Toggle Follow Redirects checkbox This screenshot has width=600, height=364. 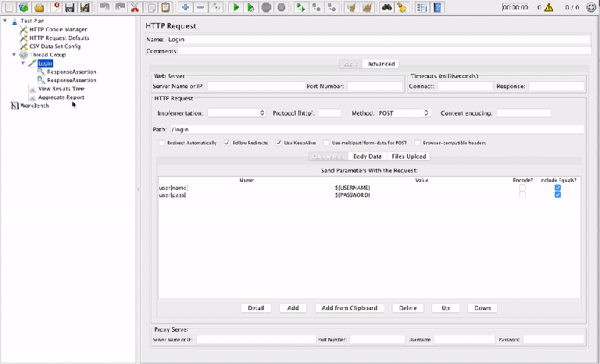[227, 143]
